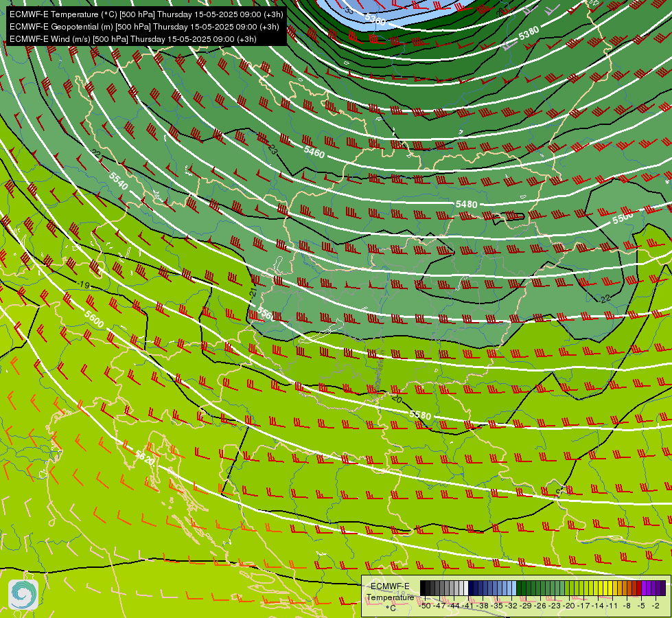Viewport: 672px width, 618px height.
Task: Click the -2 tick label on the legend
Action: 656,606
